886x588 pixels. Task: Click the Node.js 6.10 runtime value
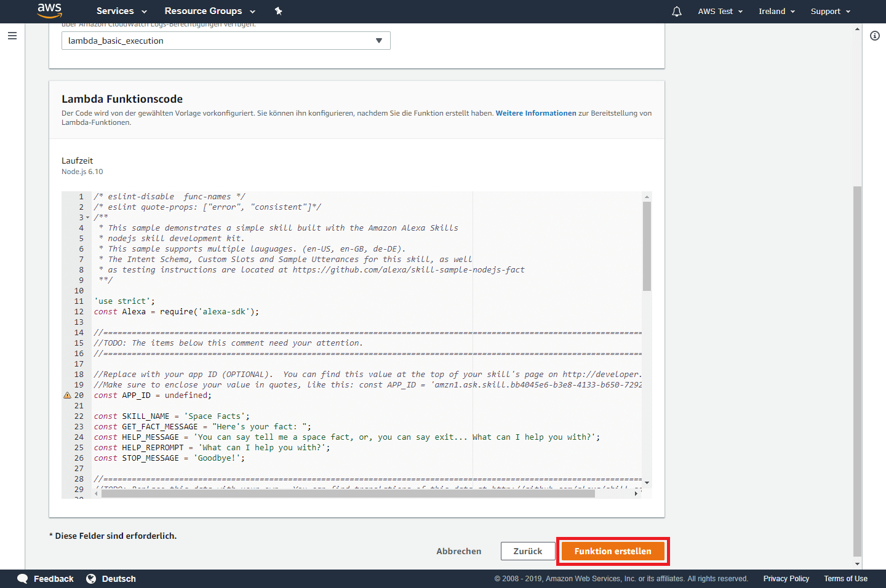(82, 172)
